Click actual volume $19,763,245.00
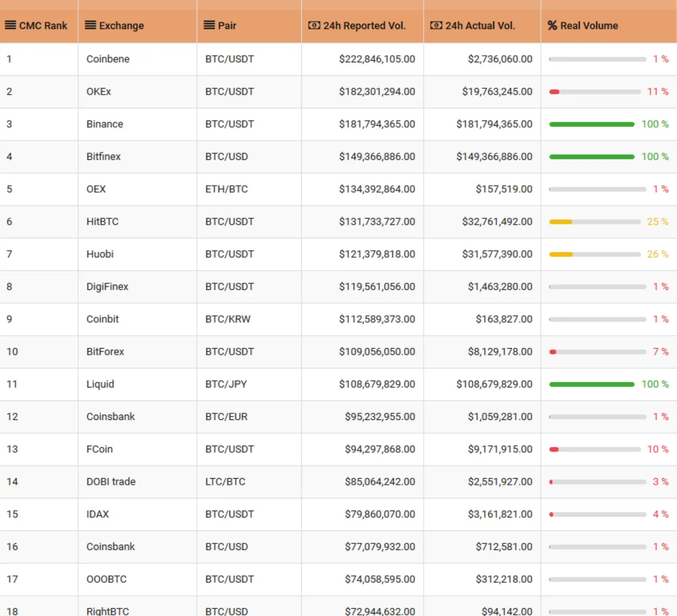Image resolution: width=677 pixels, height=616 pixels. point(497,92)
